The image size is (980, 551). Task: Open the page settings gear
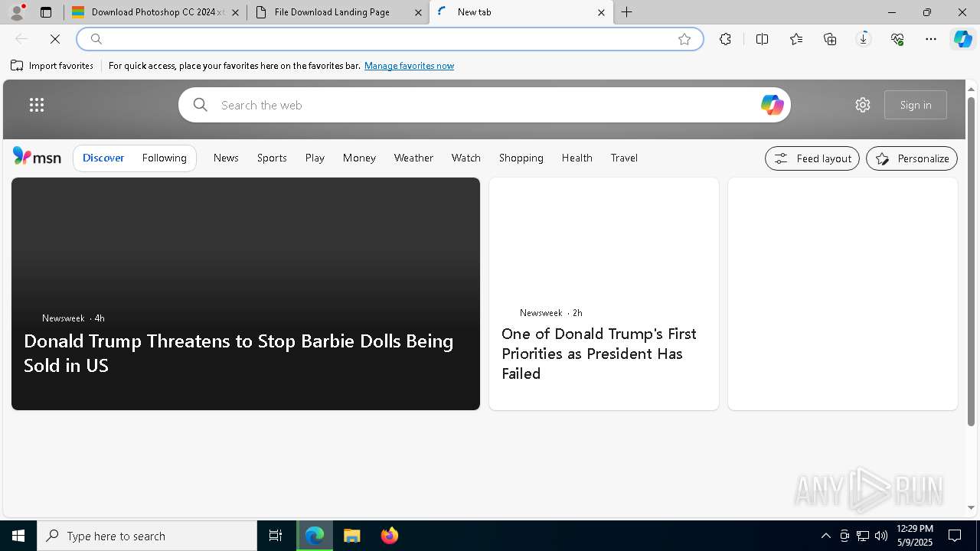(863, 105)
